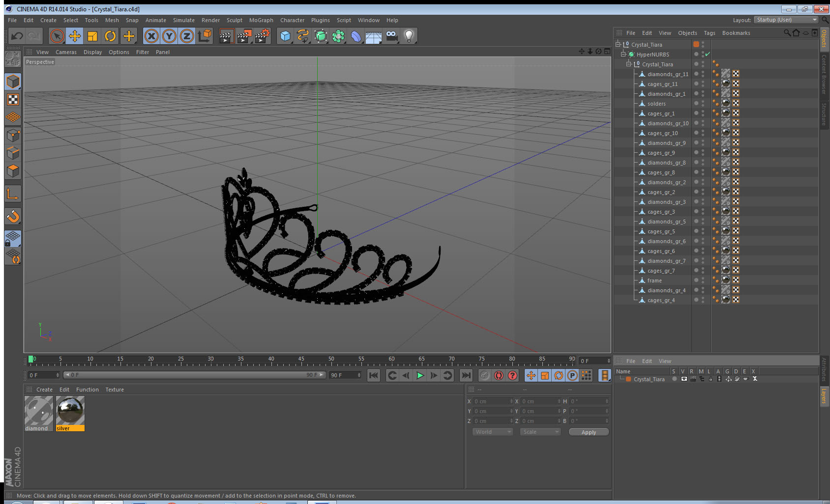Open the MoGraph menu
Viewport: 830px width, 504px height.
coord(261,20)
